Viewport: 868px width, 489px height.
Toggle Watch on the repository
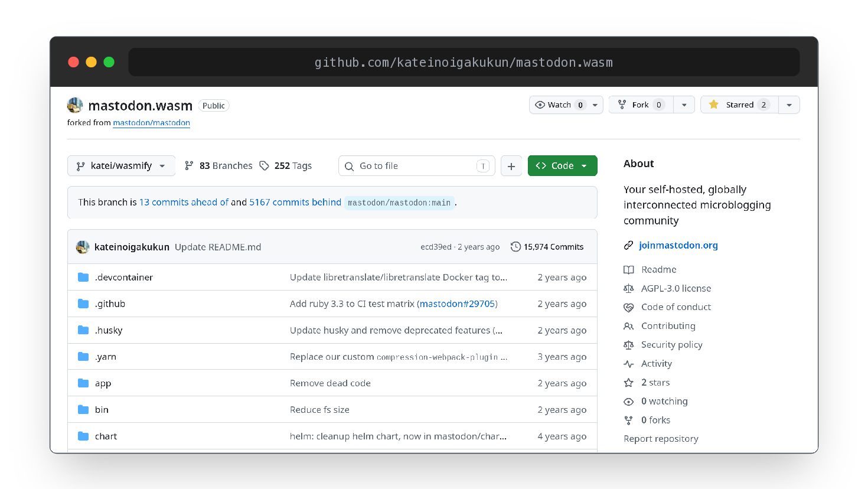(559, 105)
